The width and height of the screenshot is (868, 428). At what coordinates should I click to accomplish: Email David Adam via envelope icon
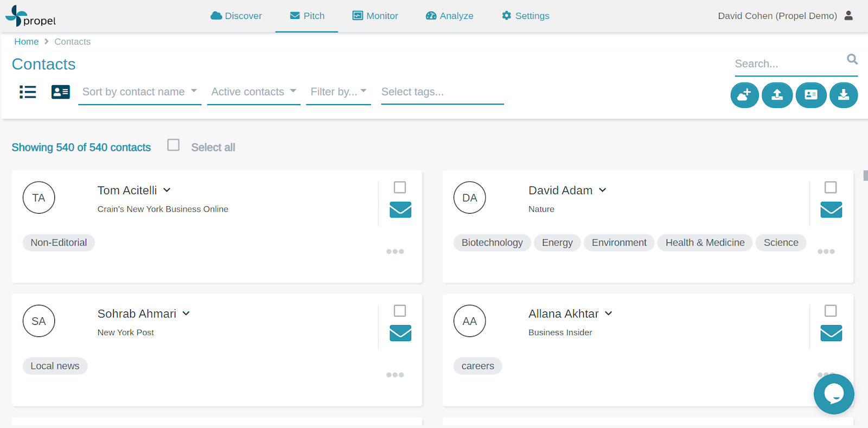click(831, 210)
